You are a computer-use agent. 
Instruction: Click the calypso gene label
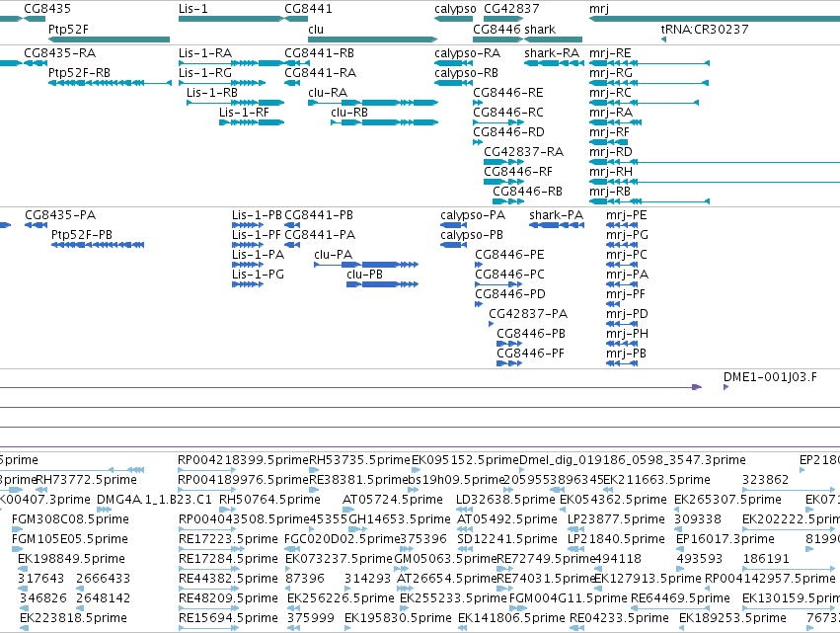[455, 9]
